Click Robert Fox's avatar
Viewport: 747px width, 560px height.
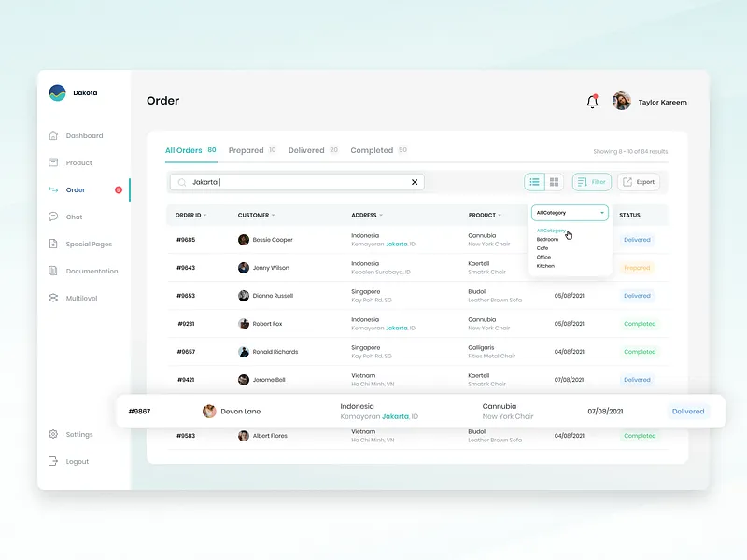(244, 324)
